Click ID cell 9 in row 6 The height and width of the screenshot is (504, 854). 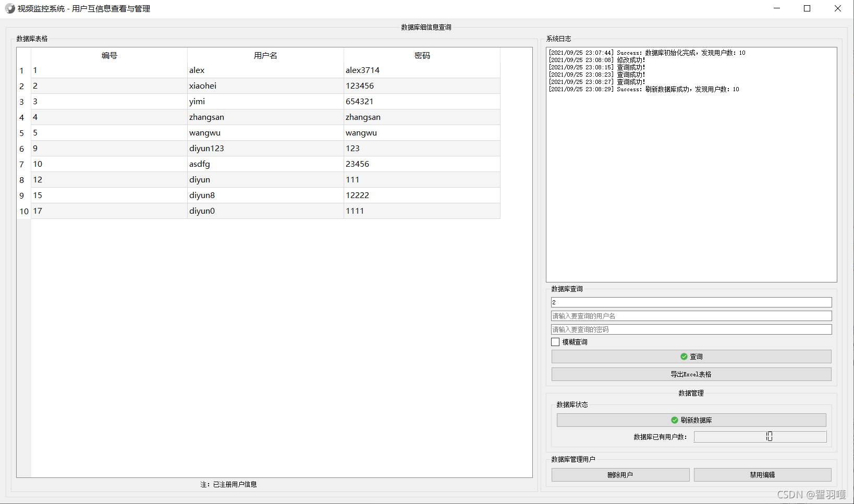click(x=109, y=149)
